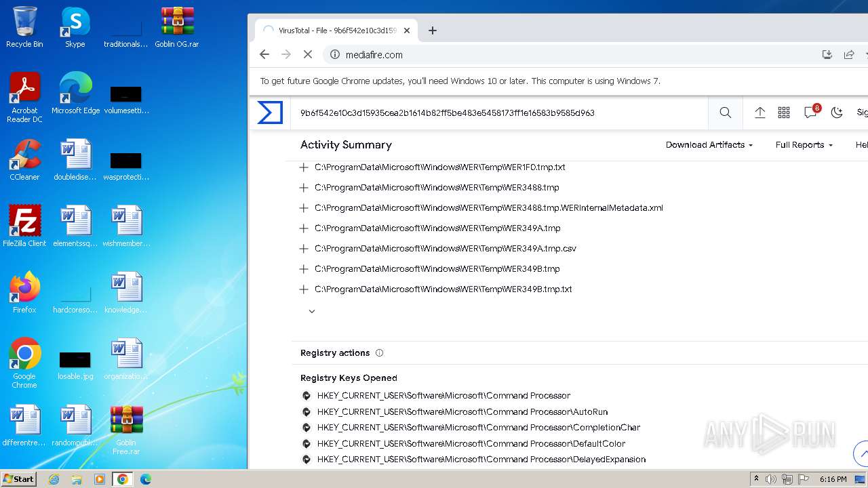Open Full Reports dropdown

(804, 145)
